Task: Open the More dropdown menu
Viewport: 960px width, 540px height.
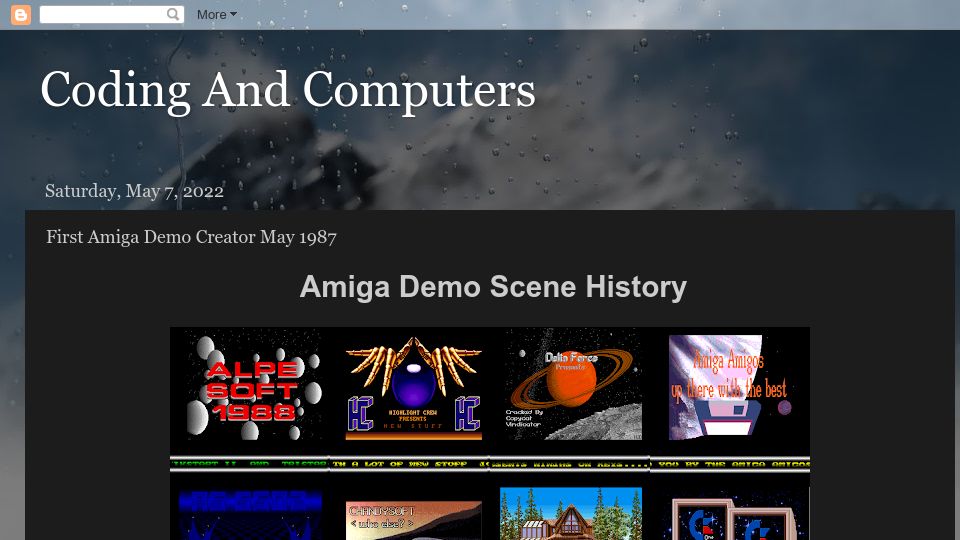Action: click(217, 15)
